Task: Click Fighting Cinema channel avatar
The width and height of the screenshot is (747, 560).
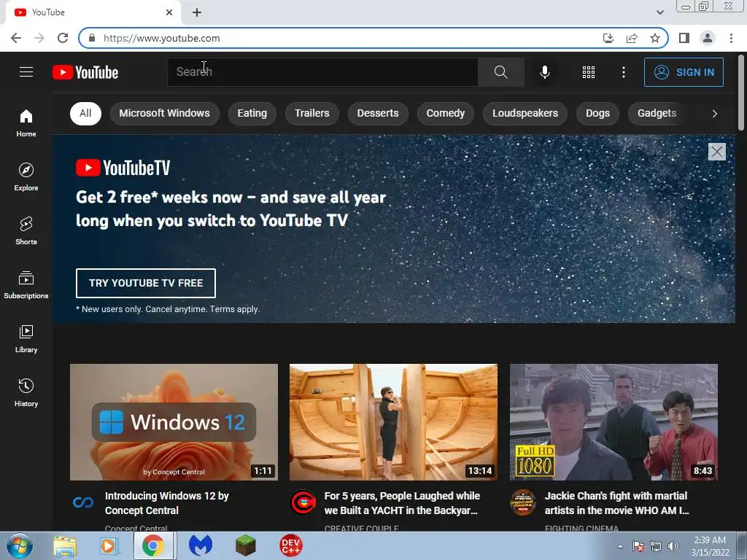Action: coord(522,502)
